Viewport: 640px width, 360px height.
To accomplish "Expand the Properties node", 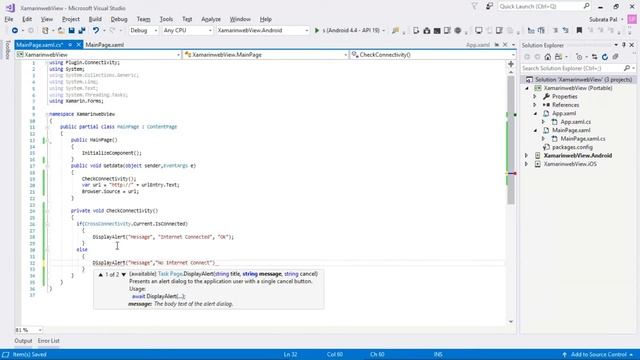I will point(535,97).
